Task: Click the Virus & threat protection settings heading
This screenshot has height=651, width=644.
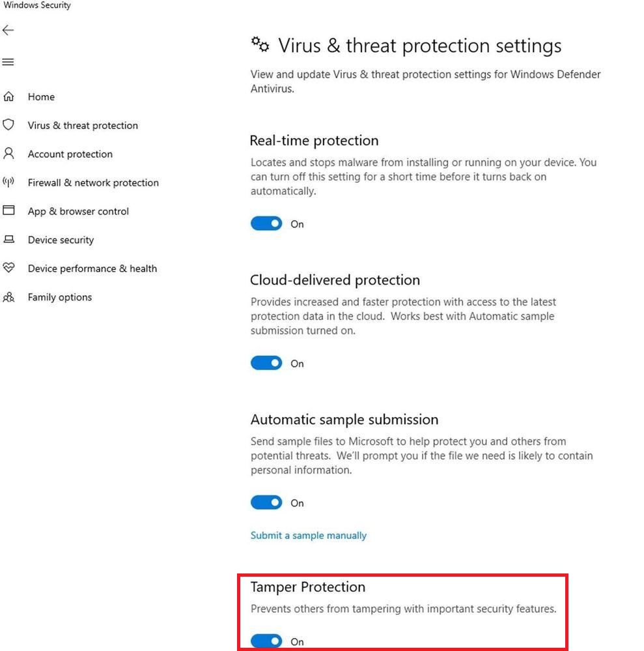Action: (419, 46)
